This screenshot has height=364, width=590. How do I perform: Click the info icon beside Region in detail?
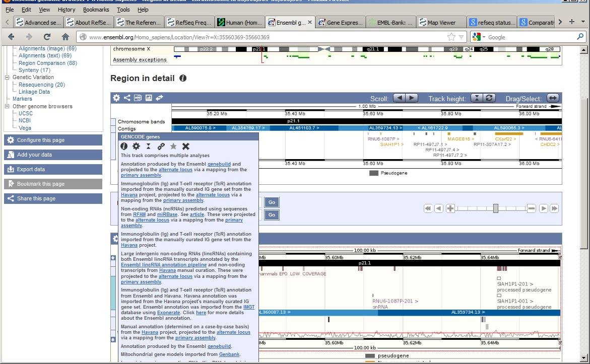(x=183, y=78)
